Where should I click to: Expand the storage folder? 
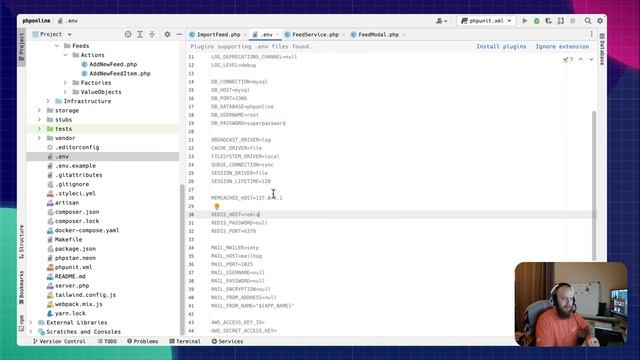(x=40, y=111)
